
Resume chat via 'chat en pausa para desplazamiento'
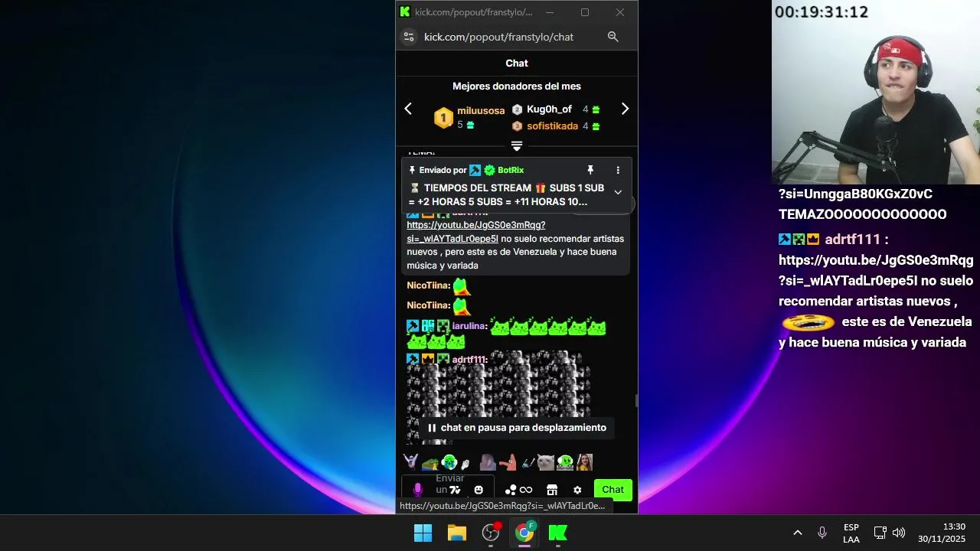tap(517, 428)
